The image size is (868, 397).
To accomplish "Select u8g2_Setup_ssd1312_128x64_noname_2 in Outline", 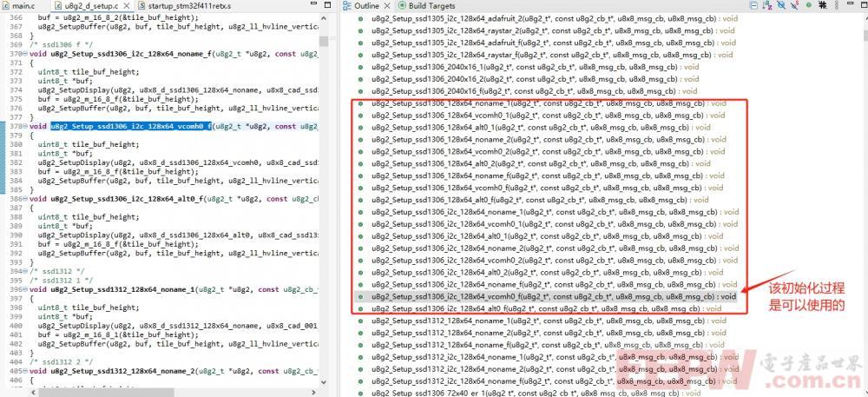I will click(549, 333).
